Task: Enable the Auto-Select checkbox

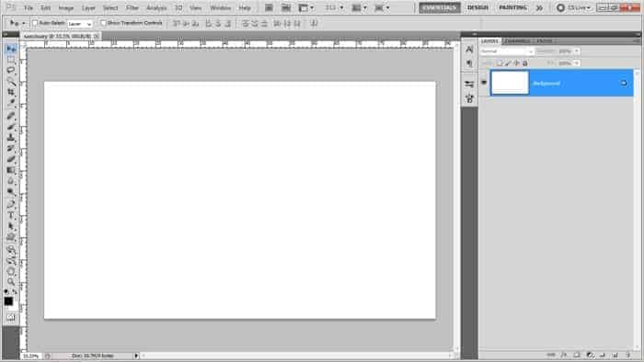Action: (x=35, y=23)
